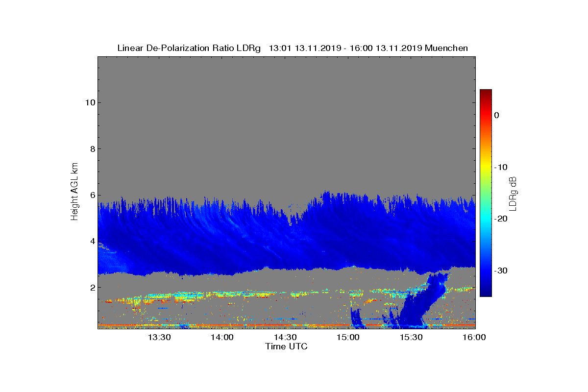Click the "Muenchen" station name in title
This screenshot has height=392, width=588.
pos(446,48)
